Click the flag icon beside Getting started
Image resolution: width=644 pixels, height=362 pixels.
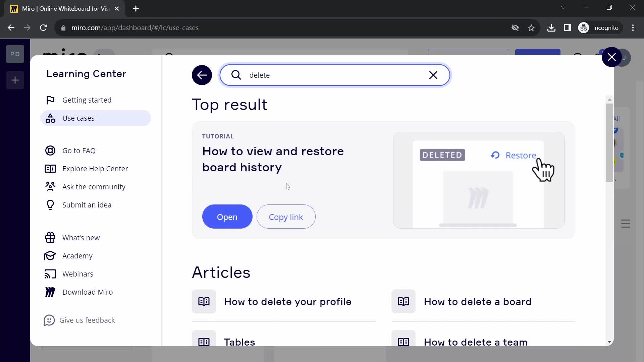pos(50,100)
